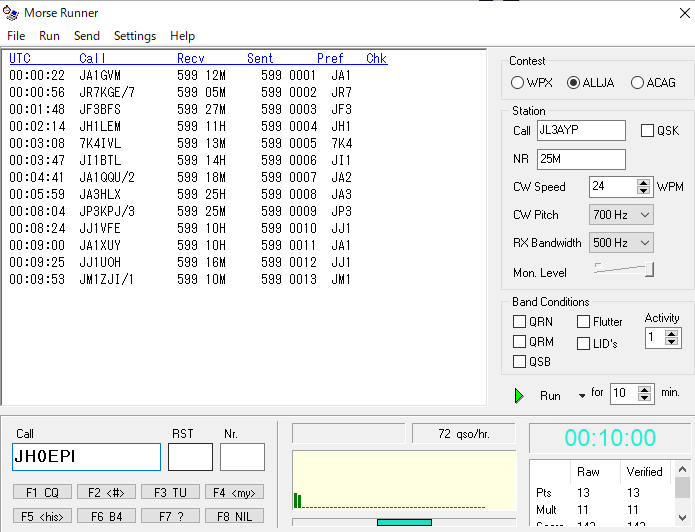
Task: Decrease Activity level with down arrow
Action: pyautogui.click(x=671, y=342)
